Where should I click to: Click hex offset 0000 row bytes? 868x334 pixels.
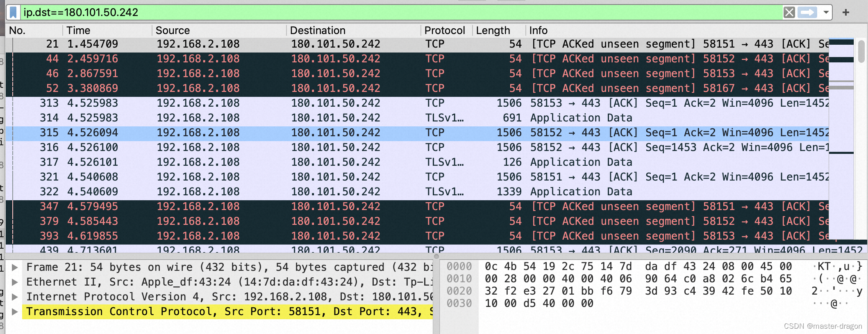click(x=638, y=267)
